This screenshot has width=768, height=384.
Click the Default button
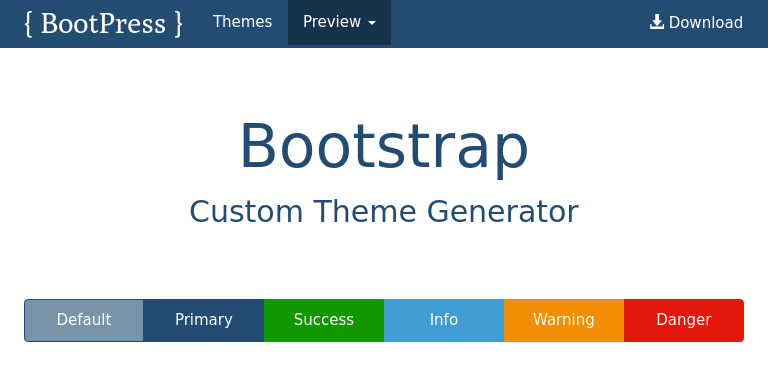point(84,320)
